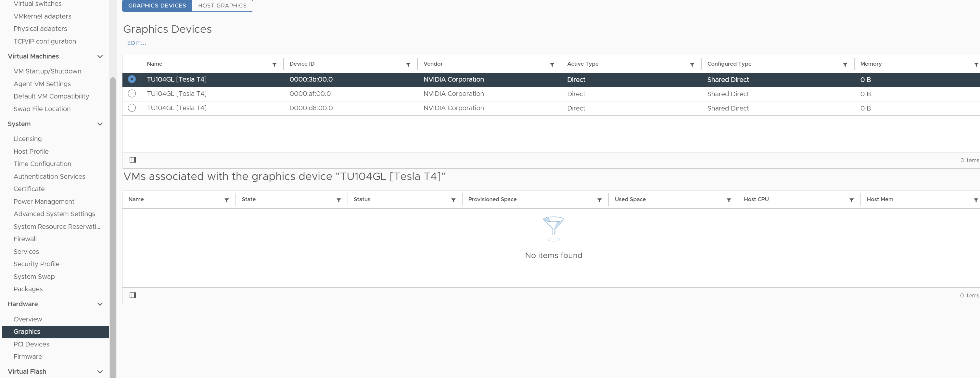Image resolution: width=980 pixels, height=378 pixels.
Task: Switch to the HOST GRAPHICS tab
Action: [x=222, y=5]
